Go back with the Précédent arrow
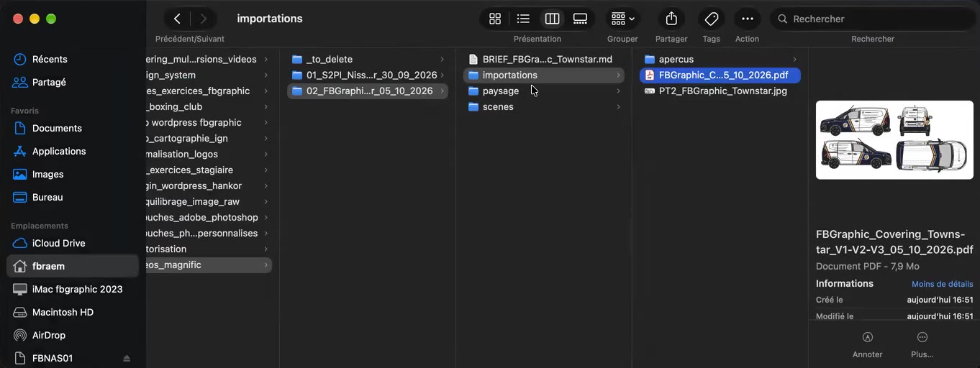The width and height of the screenshot is (980, 368). pyautogui.click(x=177, y=19)
